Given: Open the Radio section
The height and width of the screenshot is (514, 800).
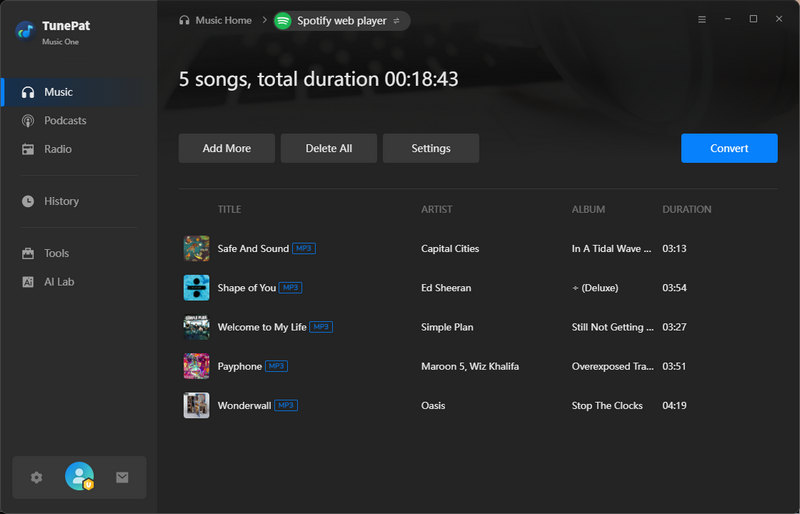Looking at the screenshot, I should (77, 149).
